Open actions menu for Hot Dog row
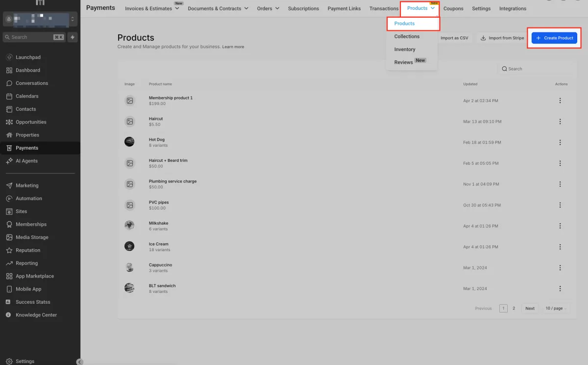 [560, 142]
